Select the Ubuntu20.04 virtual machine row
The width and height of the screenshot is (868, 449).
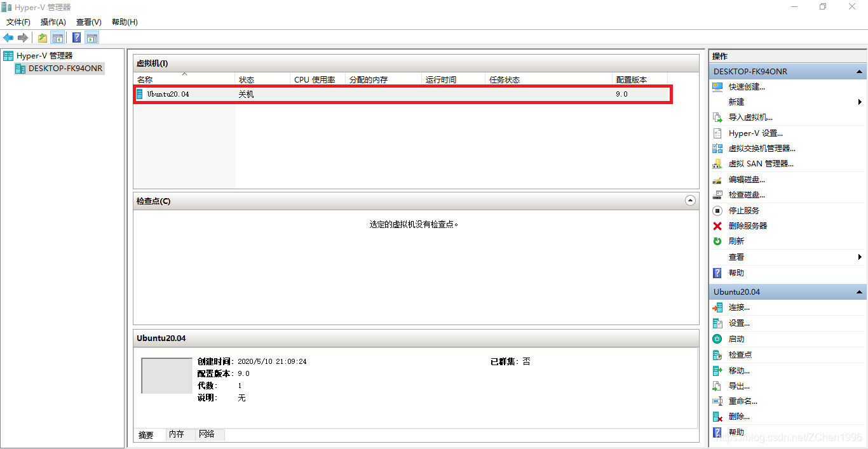[x=402, y=94]
